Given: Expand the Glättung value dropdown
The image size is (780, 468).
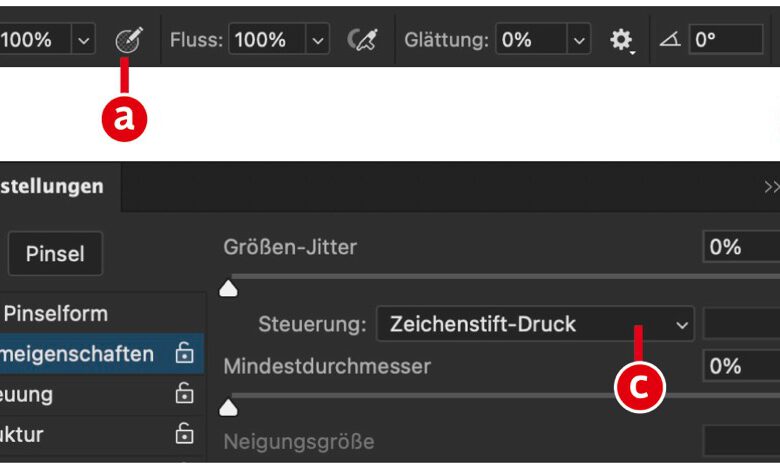Looking at the screenshot, I should (x=579, y=40).
